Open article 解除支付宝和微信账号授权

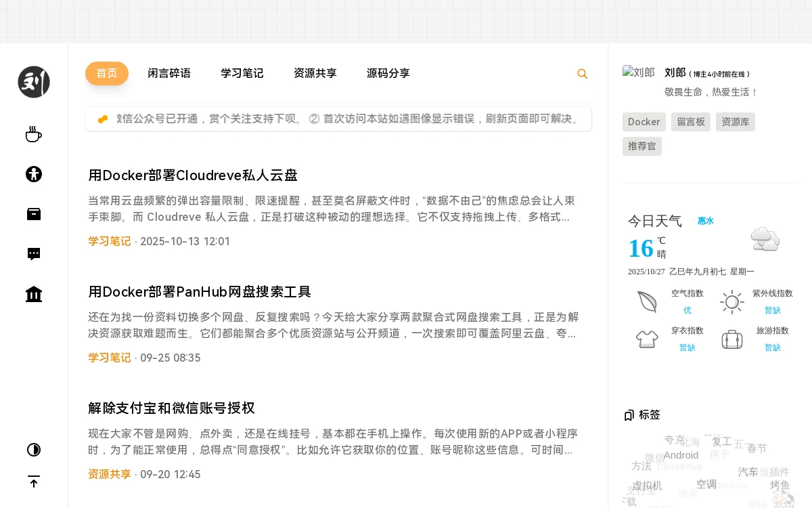coord(171,408)
